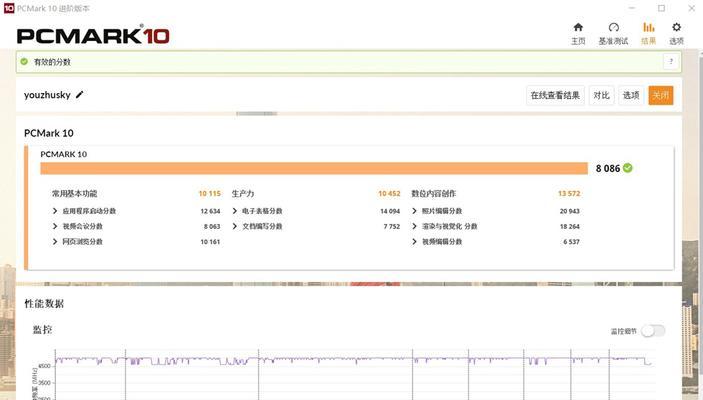Click the question mark help button

coord(671,61)
